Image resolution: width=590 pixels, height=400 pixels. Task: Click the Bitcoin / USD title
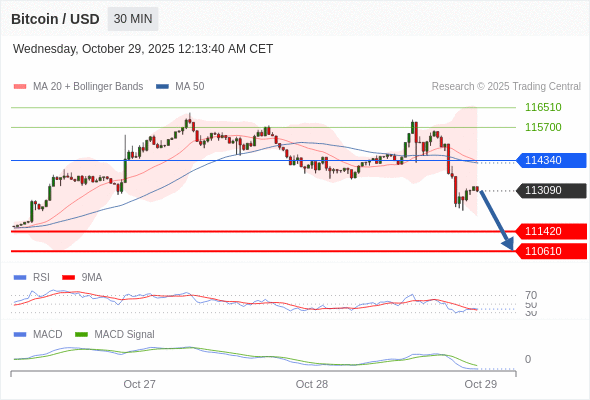point(55,19)
